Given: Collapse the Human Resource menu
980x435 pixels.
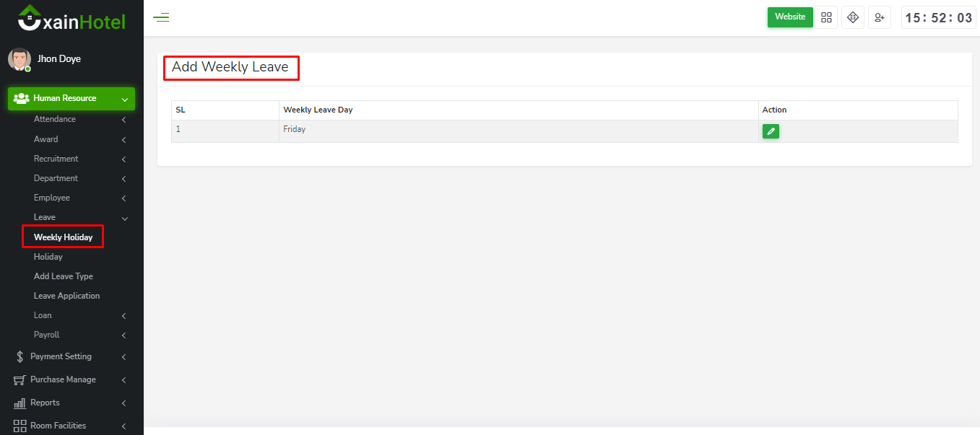Looking at the screenshot, I should (x=71, y=99).
